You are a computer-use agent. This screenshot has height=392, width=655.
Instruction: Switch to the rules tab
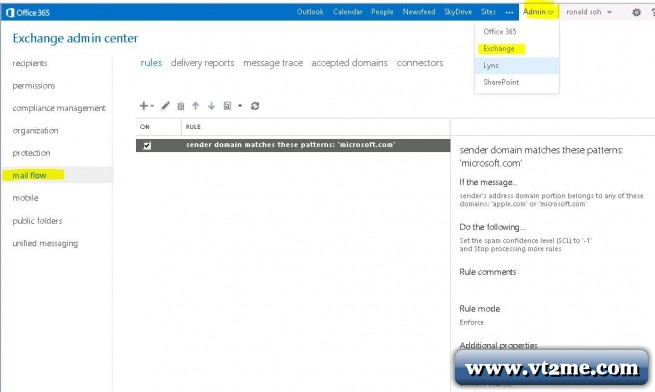[151, 63]
